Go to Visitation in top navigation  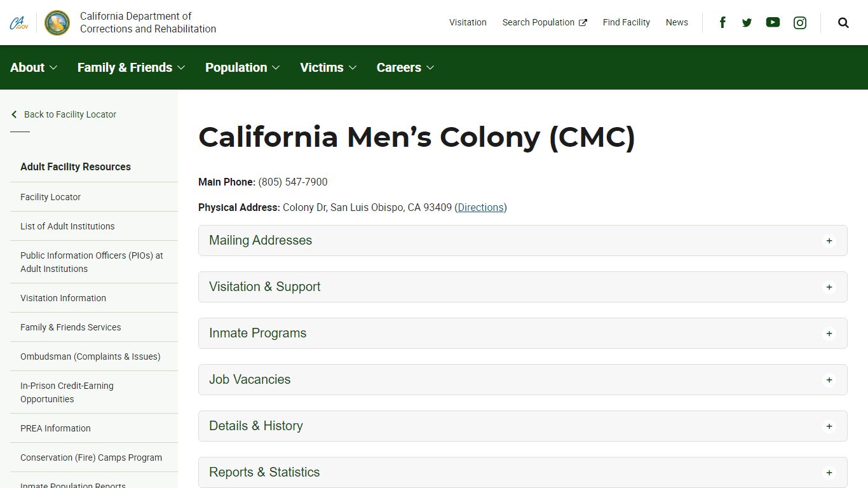click(468, 22)
